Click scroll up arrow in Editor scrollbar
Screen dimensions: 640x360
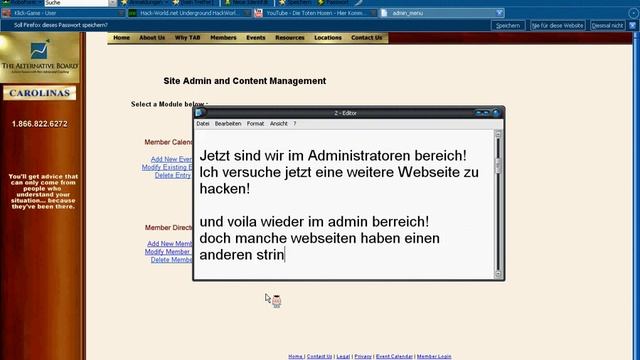(498, 134)
